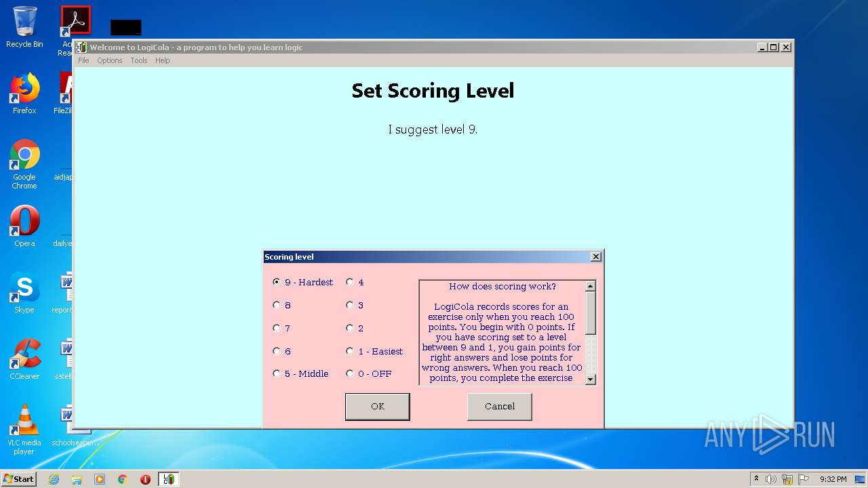Open Opera from the taskbar
Image resolution: width=868 pixels, height=488 pixels.
pyautogui.click(x=145, y=479)
